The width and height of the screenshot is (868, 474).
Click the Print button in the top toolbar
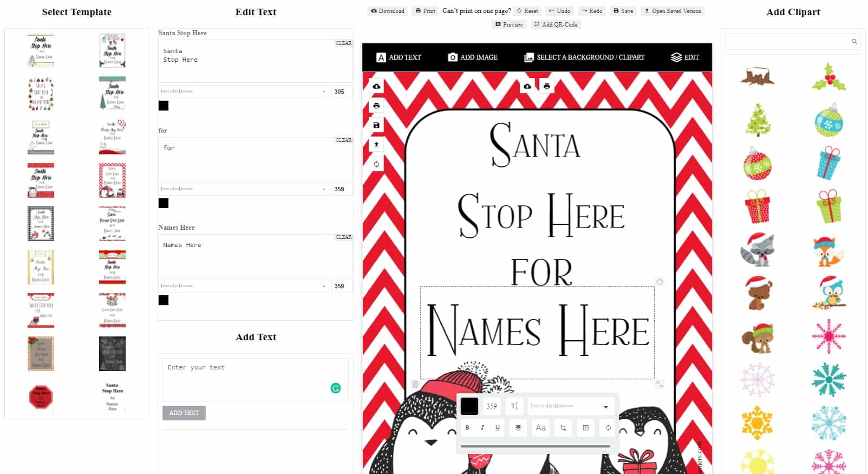(425, 11)
